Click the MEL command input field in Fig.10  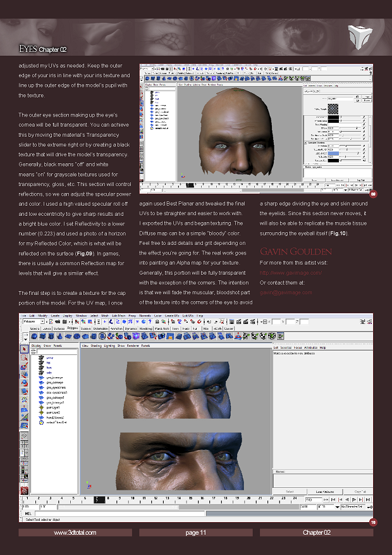pos(119,513)
